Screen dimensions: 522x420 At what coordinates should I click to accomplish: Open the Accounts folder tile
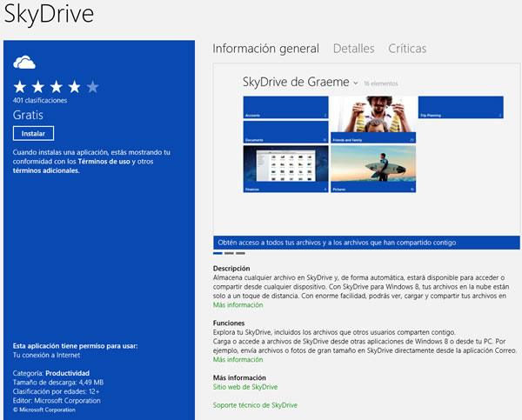tap(285, 107)
